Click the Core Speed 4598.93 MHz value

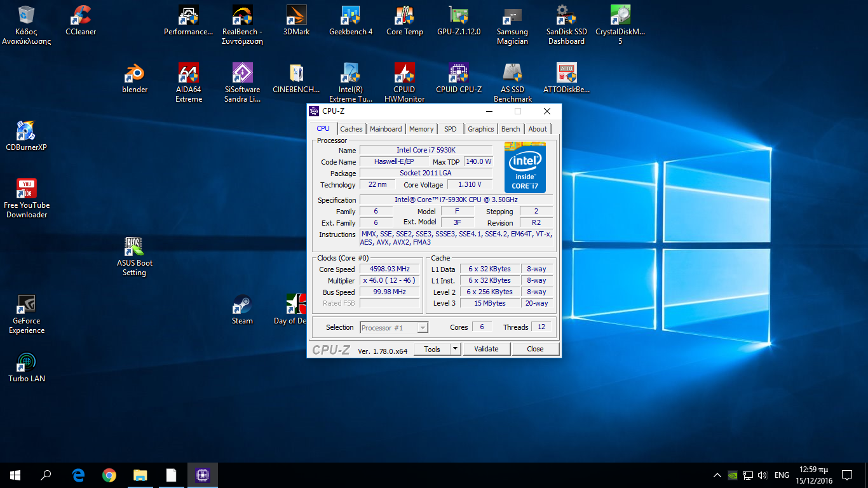pyautogui.click(x=390, y=269)
